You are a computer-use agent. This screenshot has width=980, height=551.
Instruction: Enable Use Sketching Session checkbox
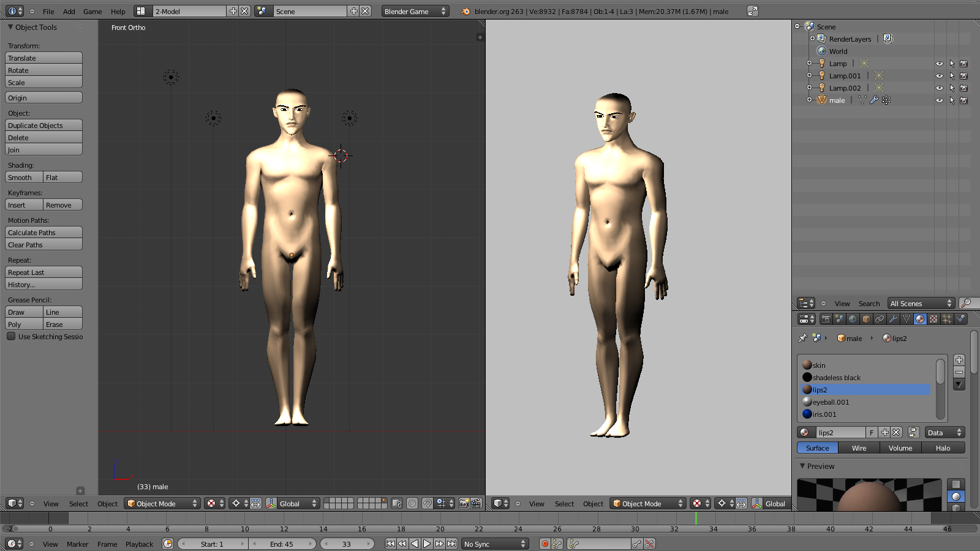pos(11,337)
